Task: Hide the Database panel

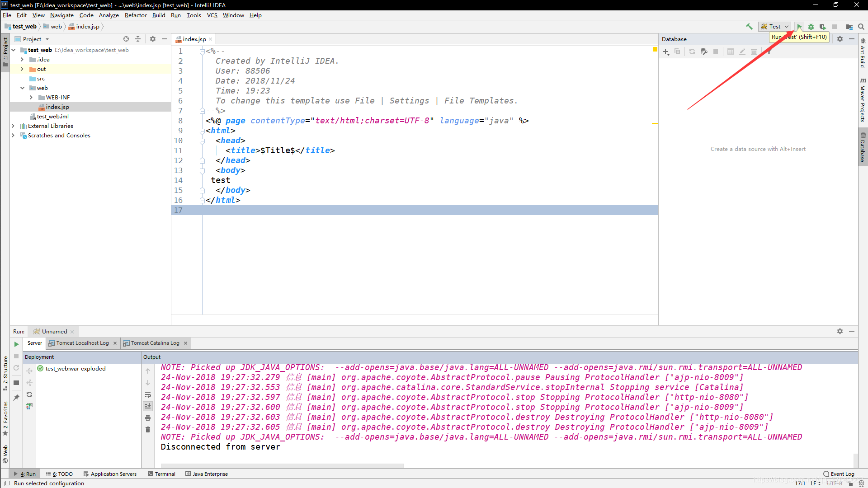Action: point(852,39)
